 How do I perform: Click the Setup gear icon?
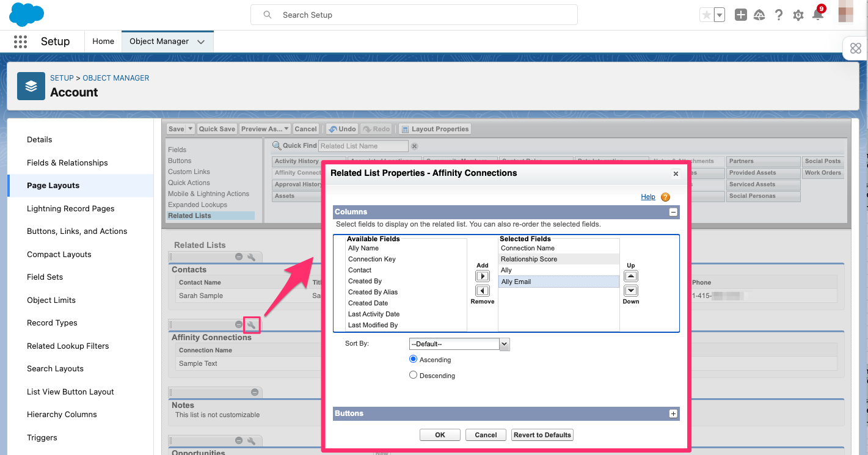798,15
